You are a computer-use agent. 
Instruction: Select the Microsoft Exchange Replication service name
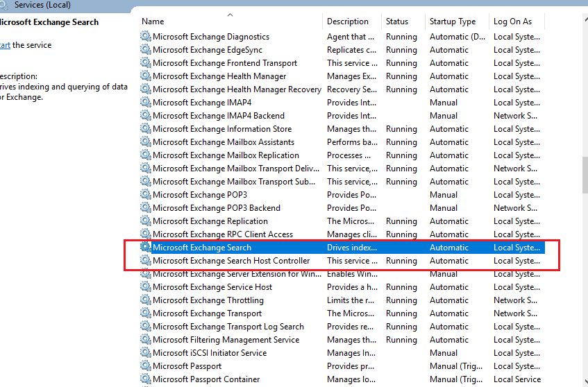point(210,221)
